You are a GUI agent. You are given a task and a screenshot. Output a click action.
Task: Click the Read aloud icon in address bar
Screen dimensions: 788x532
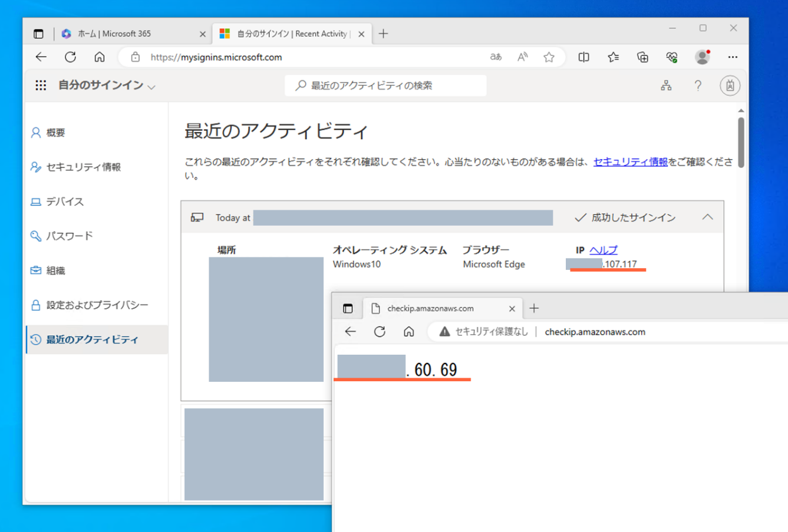point(522,57)
